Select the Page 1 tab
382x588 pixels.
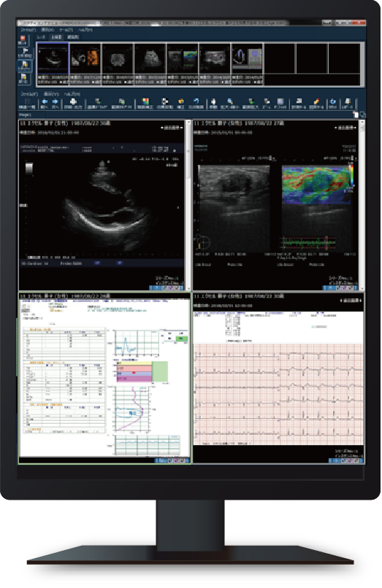point(25,115)
